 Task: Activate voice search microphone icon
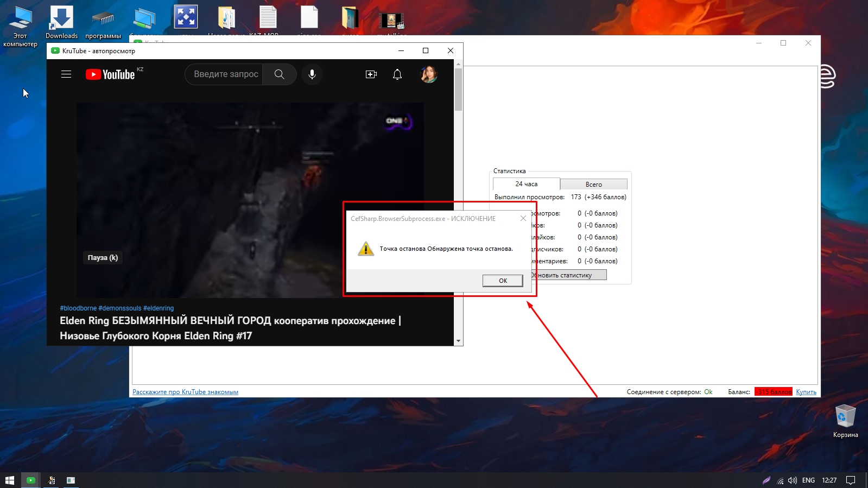point(312,74)
